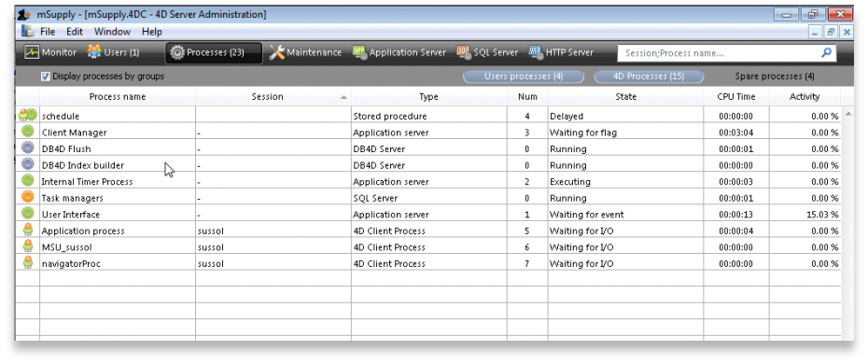The image size is (868, 364).
Task: Click the Process name column header
Action: coord(118,97)
